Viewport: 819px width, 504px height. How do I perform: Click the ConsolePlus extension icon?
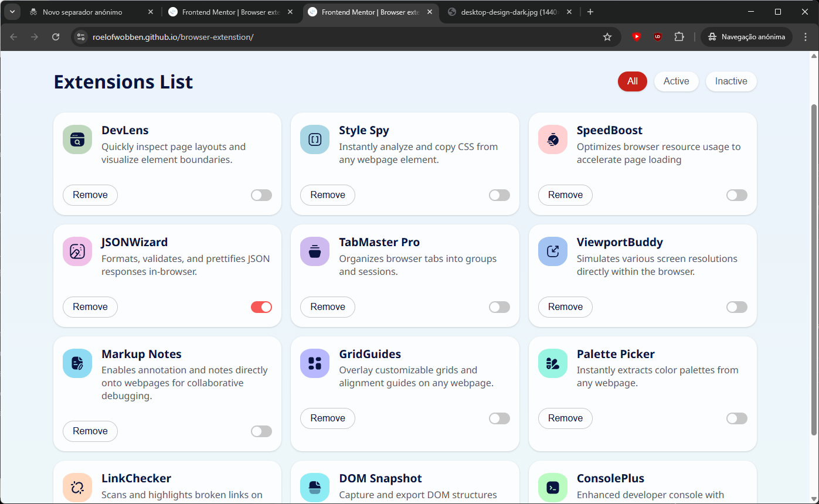pyautogui.click(x=553, y=488)
